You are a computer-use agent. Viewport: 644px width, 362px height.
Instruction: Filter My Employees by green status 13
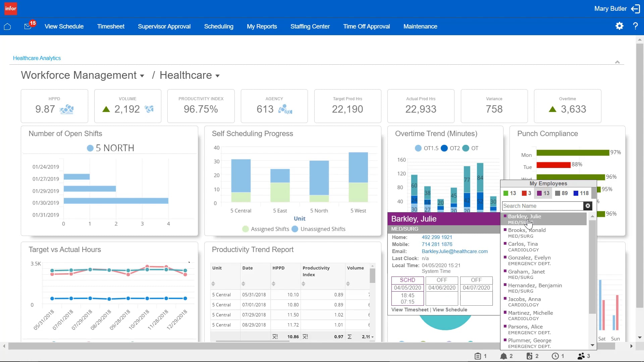(509, 193)
